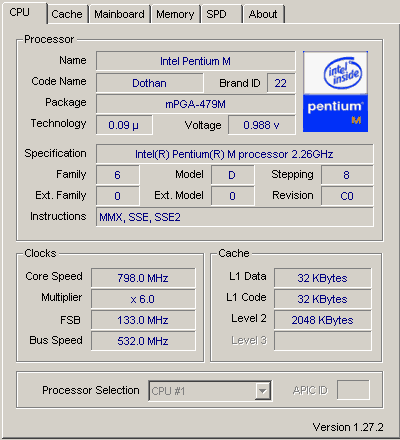
Task: Click the Intel Inside Pentium M logo
Action: click(x=335, y=91)
